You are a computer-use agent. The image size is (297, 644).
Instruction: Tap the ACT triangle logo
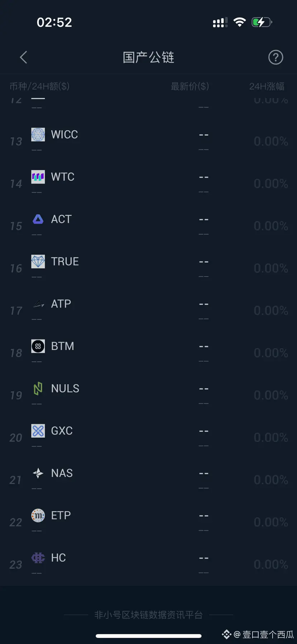pyautogui.click(x=38, y=219)
